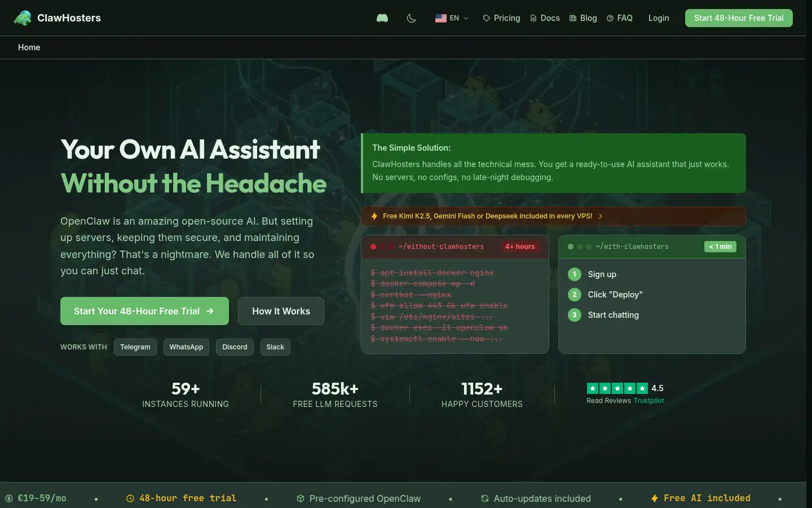Click the Docs document icon in header
812x508 pixels.
point(533,18)
